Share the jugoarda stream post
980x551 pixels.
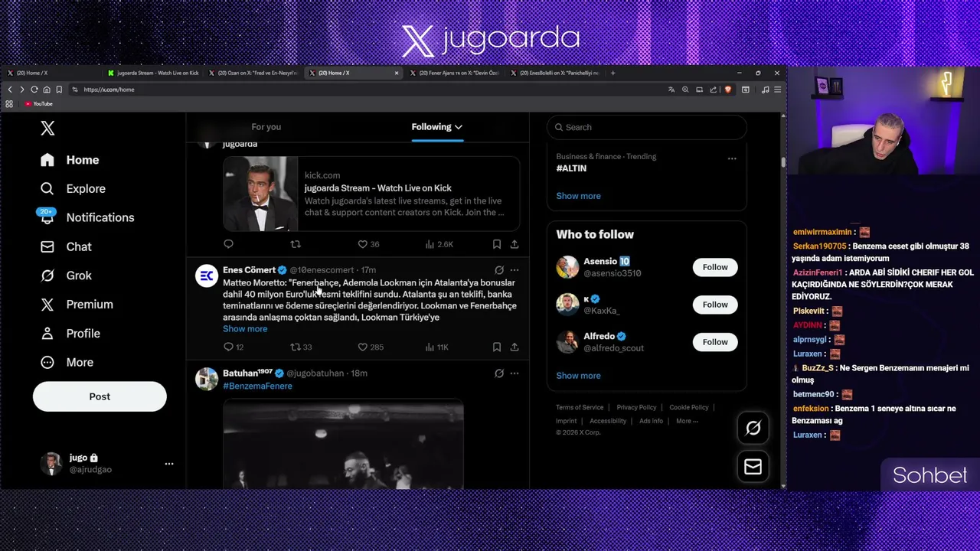pos(514,244)
